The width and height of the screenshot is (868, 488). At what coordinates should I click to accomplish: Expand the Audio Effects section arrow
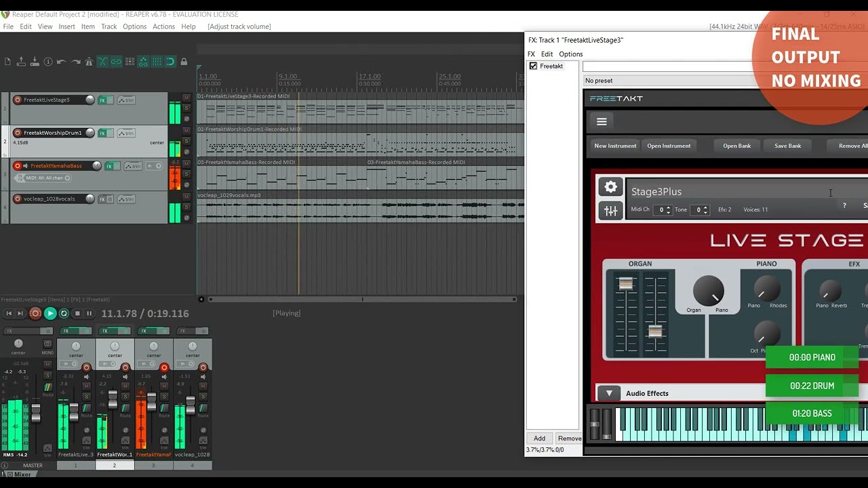(609, 393)
